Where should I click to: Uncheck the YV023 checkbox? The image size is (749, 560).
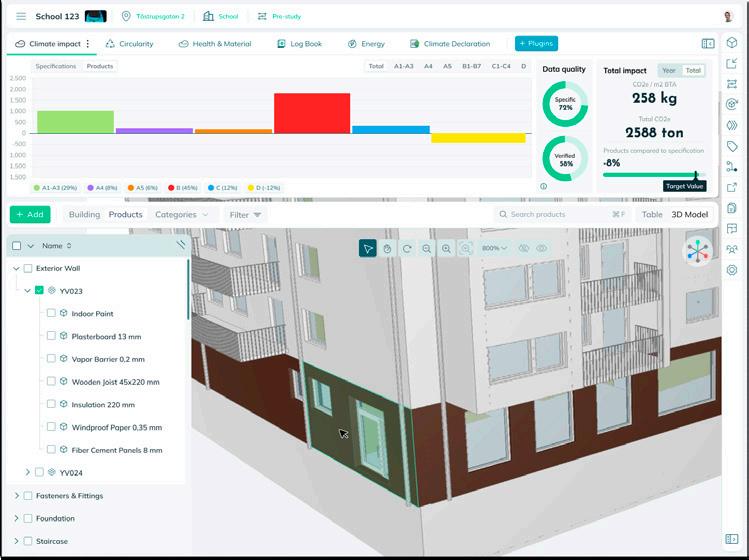click(x=39, y=290)
